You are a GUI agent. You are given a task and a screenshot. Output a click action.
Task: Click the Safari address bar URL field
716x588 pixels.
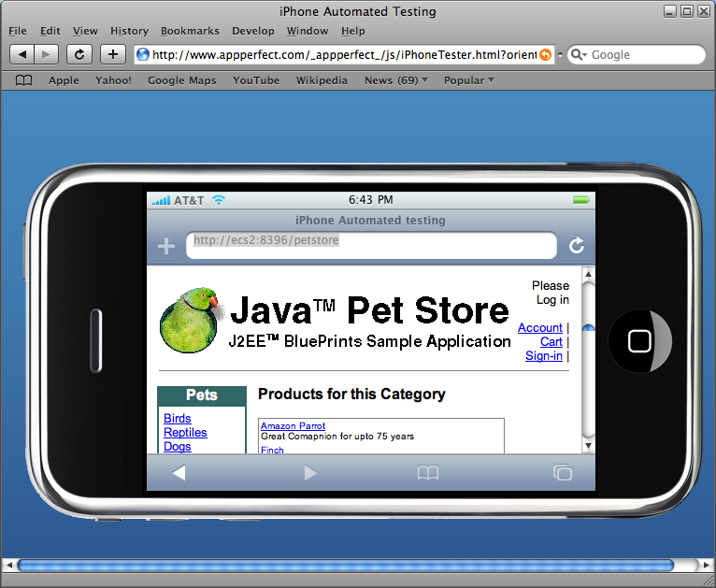[x=345, y=55]
